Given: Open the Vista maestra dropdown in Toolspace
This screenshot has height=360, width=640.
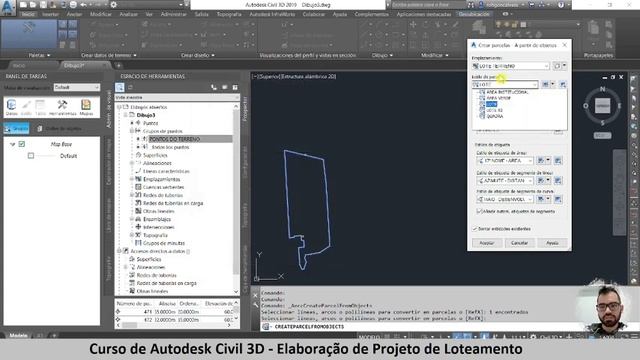Looking at the screenshot, I should (177, 98).
